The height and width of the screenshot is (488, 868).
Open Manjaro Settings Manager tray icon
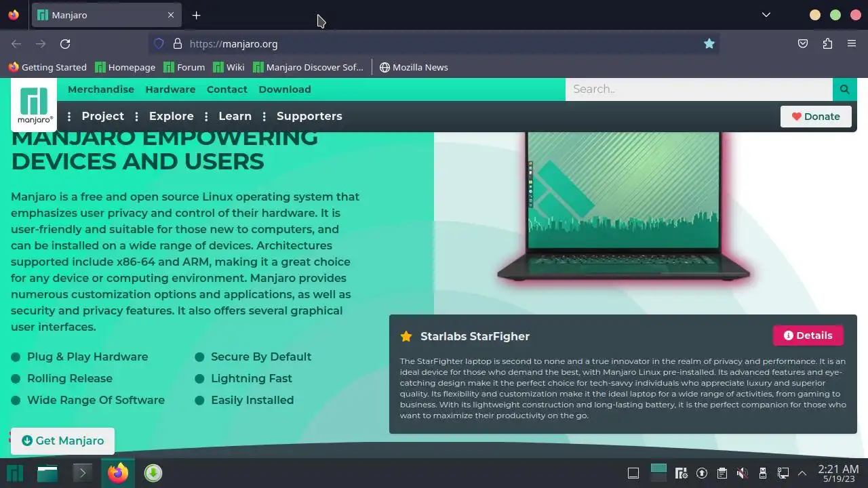682,473
